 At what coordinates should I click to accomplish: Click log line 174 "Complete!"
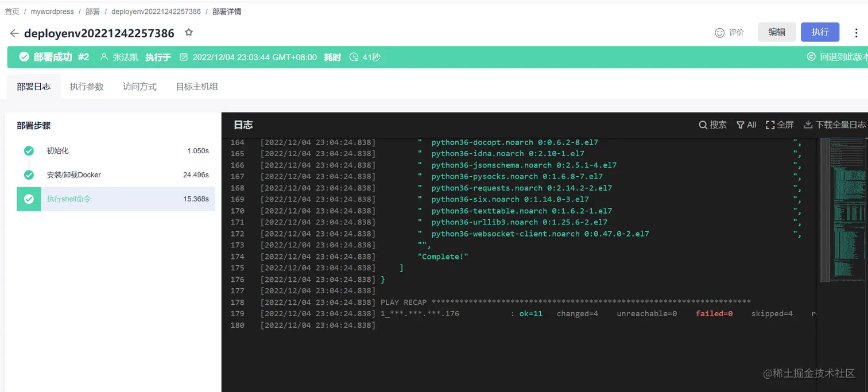(443, 257)
